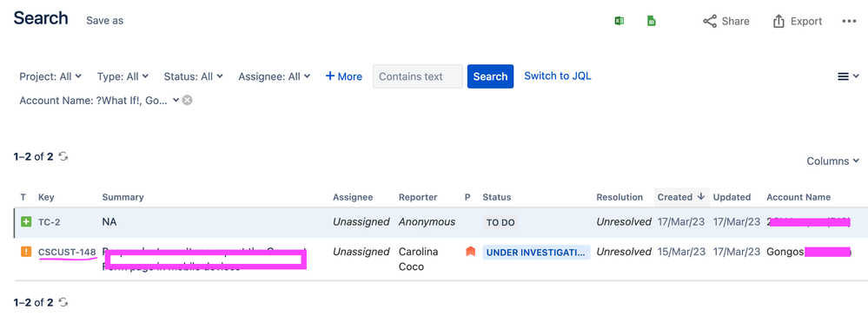Sort by the Assignee column header

(353, 197)
